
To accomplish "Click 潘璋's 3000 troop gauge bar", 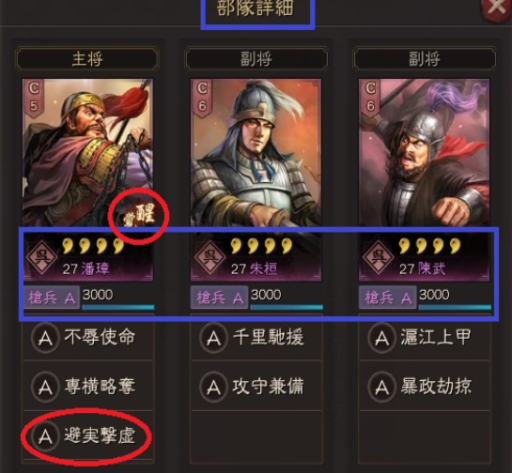I will click(118, 307).
